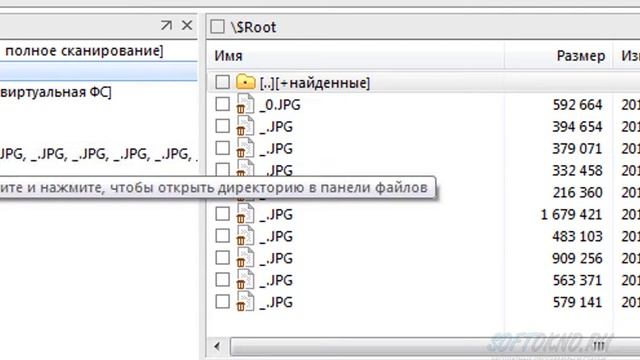Screen dimensions: 640x360
Task: Select the tree row listing '_.JPG, _.JPG' files
Action: pyautogui.click(x=98, y=154)
